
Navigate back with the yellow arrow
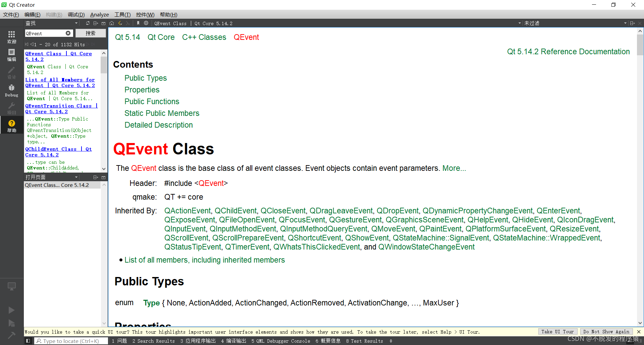coord(120,23)
